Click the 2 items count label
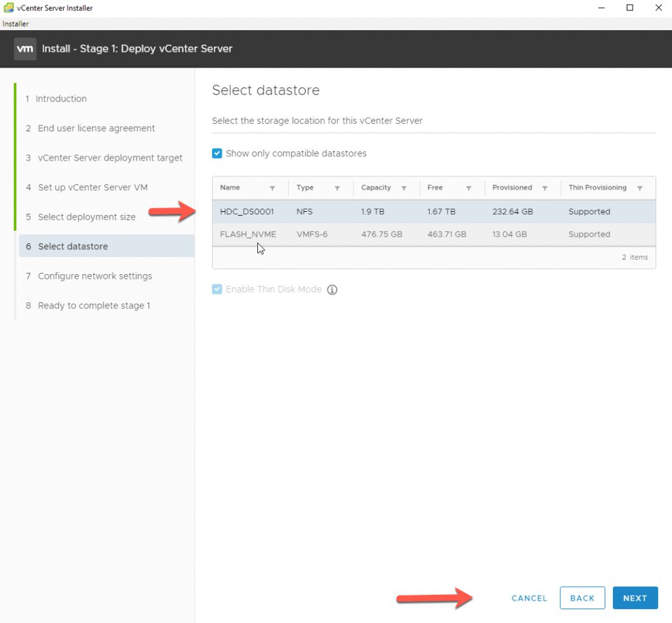Image resolution: width=672 pixels, height=623 pixels. [635, 257]
